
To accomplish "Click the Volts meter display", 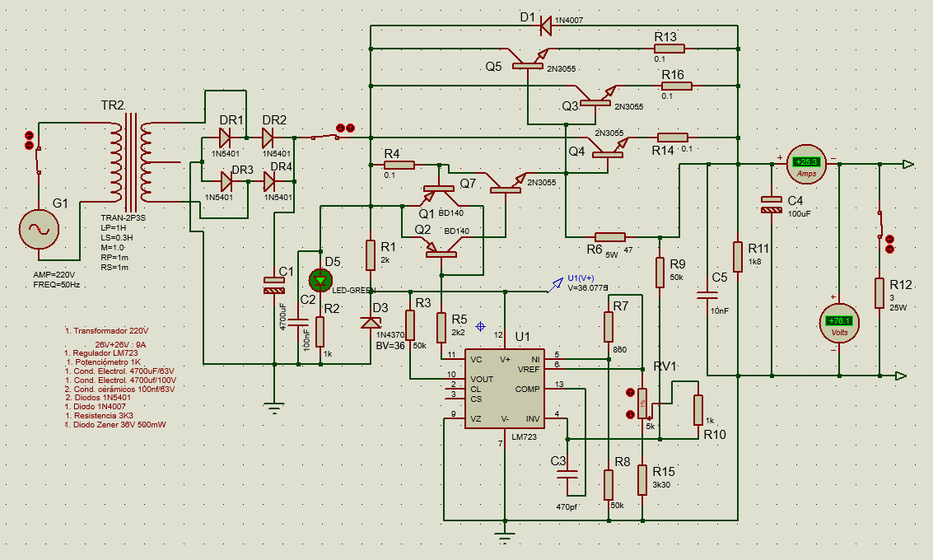I will point(840,320).
